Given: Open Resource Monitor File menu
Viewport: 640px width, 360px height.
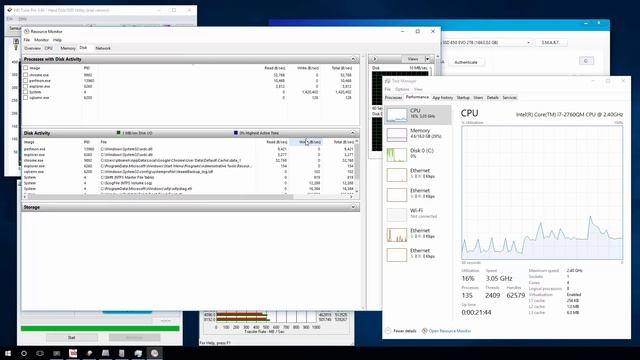Looking at the screenshot, I should click(x=27, y=40).
